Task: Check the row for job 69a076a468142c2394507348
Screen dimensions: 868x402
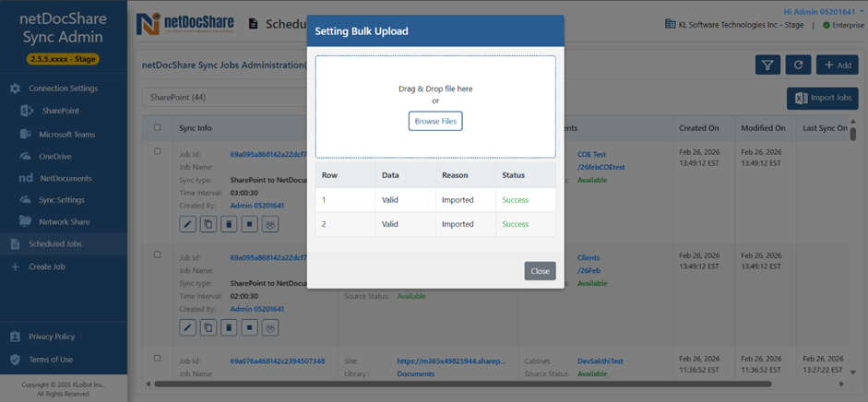Action: click(x=157, y=358)
